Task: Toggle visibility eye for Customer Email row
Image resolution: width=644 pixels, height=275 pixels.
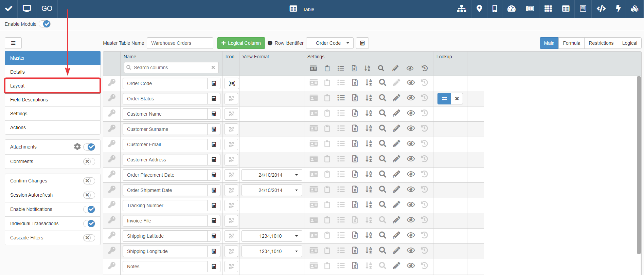Action: coord(411,144)
